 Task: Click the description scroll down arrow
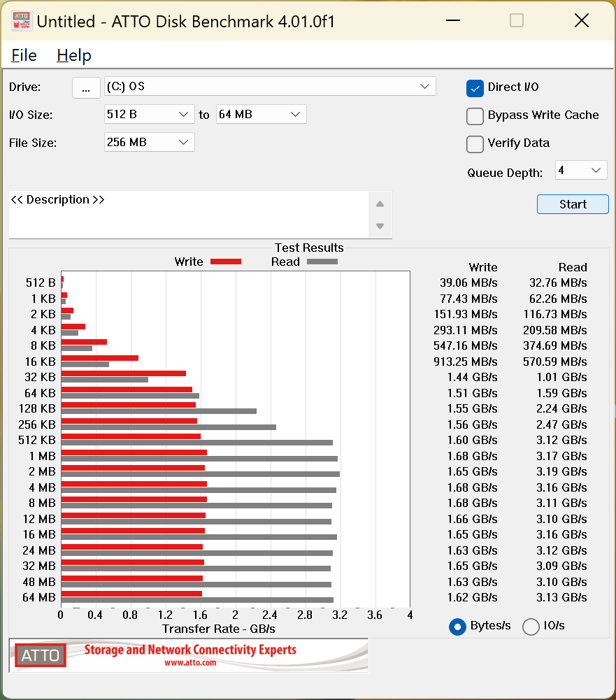(380, 226)
